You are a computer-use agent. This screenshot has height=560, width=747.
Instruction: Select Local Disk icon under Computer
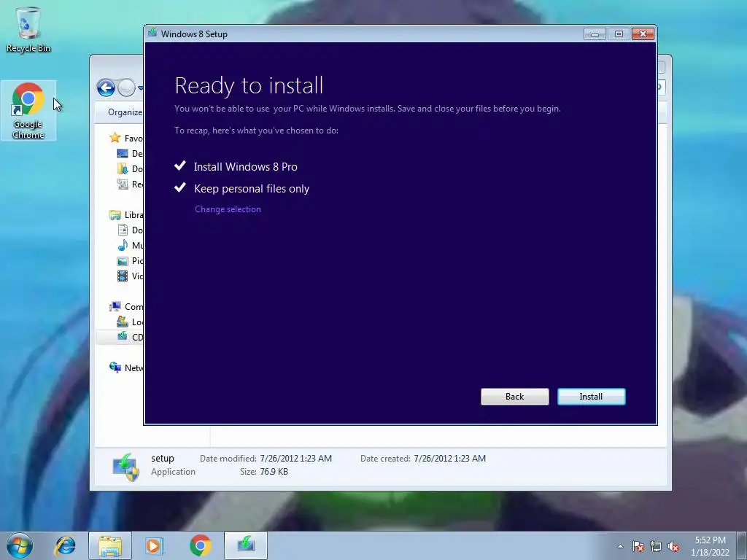point(123,322)
